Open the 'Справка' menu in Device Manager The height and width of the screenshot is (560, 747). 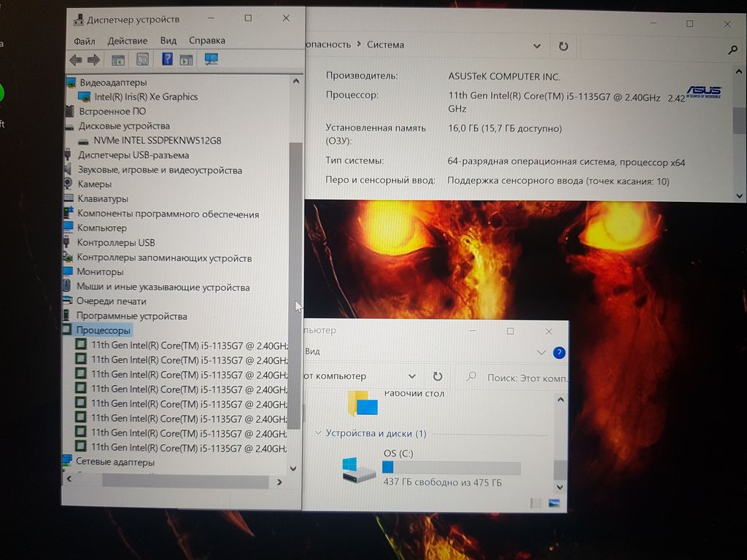(206, 41)
